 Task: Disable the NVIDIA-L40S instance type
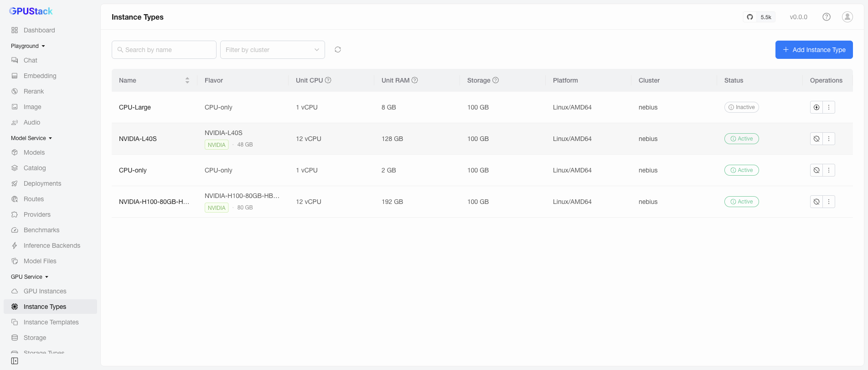click(816, 139)
